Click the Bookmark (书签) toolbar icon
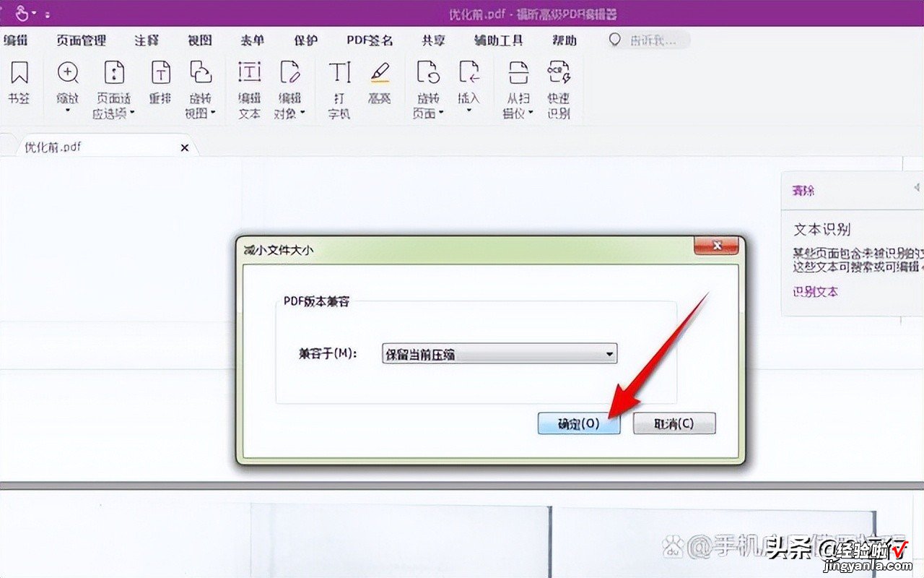The width and height of the screenshot is (924, 578). point(19,72)
